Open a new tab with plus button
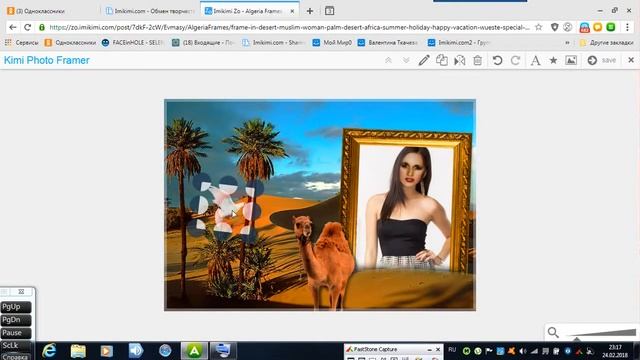 (x=310, y=11)
